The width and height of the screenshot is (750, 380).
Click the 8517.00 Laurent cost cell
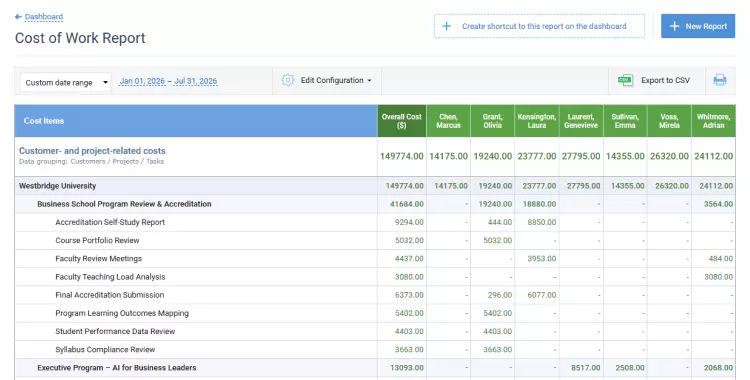click(x=585, y=368)
